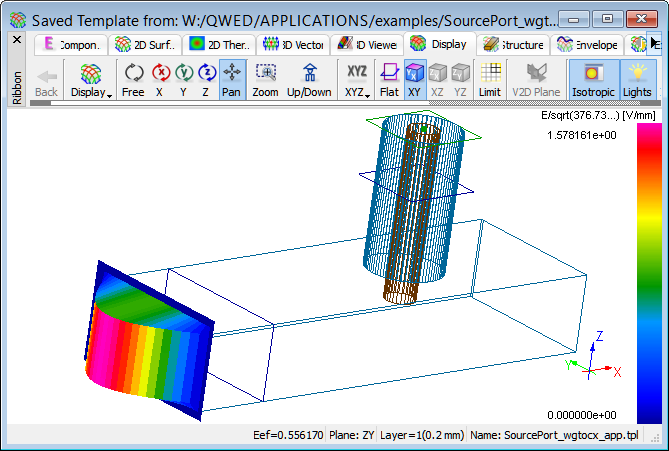Select the Zoom tool

click(265, 79)
